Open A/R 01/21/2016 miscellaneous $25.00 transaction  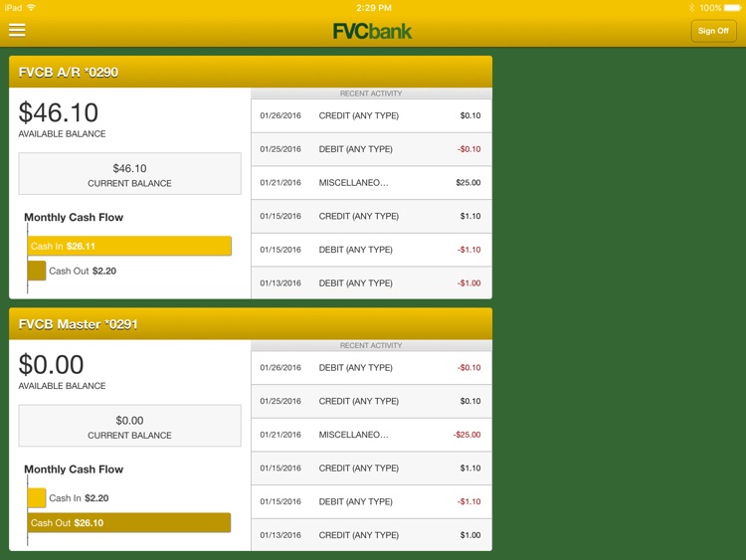(371, 183)
